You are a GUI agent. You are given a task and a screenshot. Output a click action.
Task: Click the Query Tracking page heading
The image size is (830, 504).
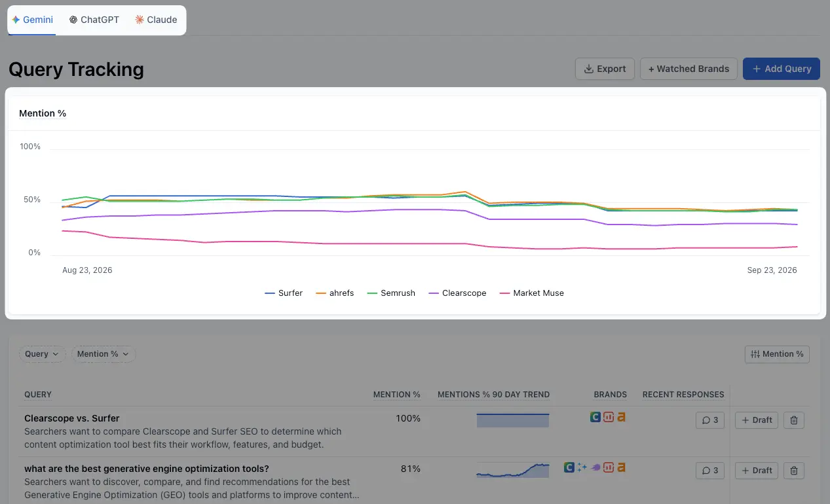76,69
